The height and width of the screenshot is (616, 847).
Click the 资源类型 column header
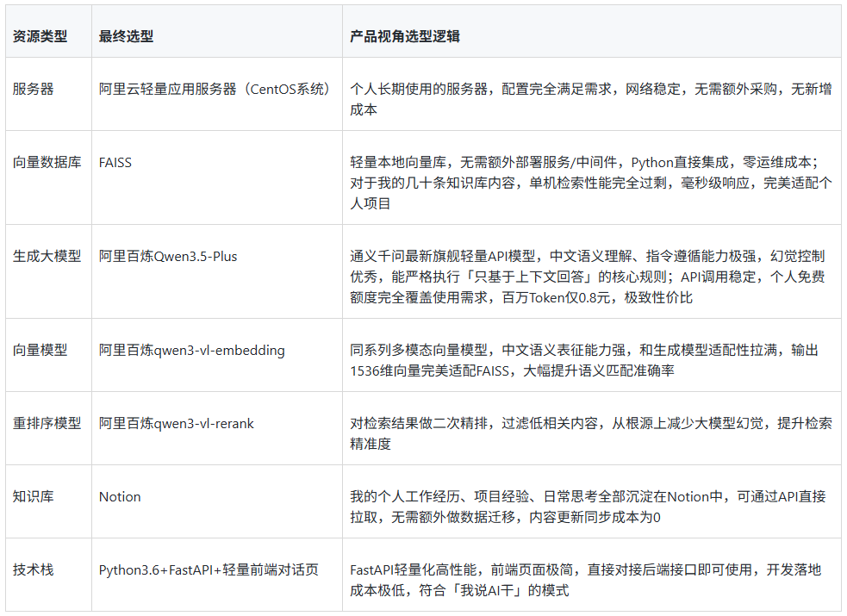coord(40,36)
